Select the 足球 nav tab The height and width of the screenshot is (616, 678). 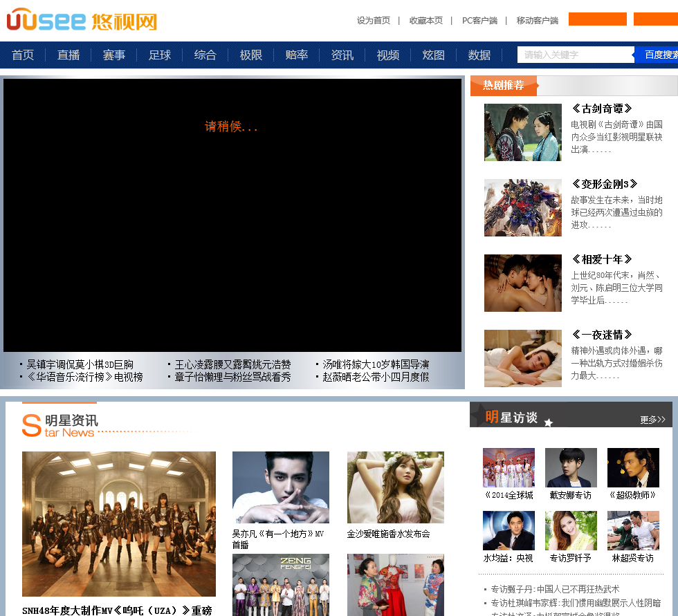(x=160, y=55)
